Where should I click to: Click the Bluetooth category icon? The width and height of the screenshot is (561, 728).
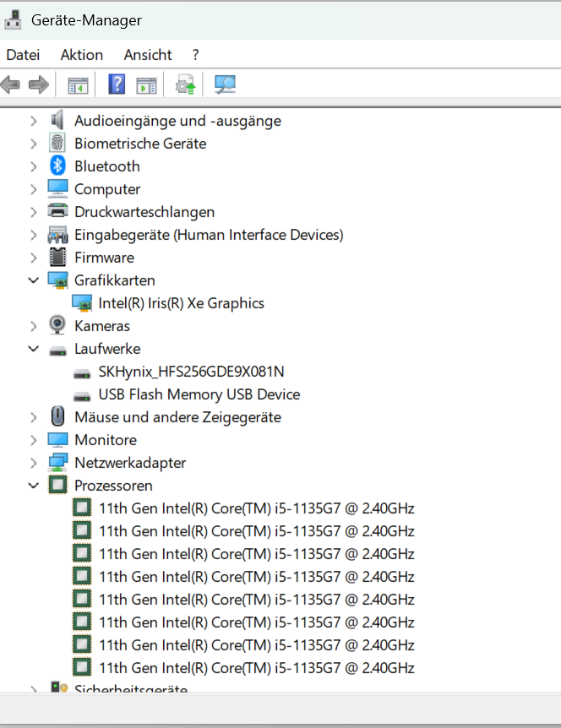point(57,166)
